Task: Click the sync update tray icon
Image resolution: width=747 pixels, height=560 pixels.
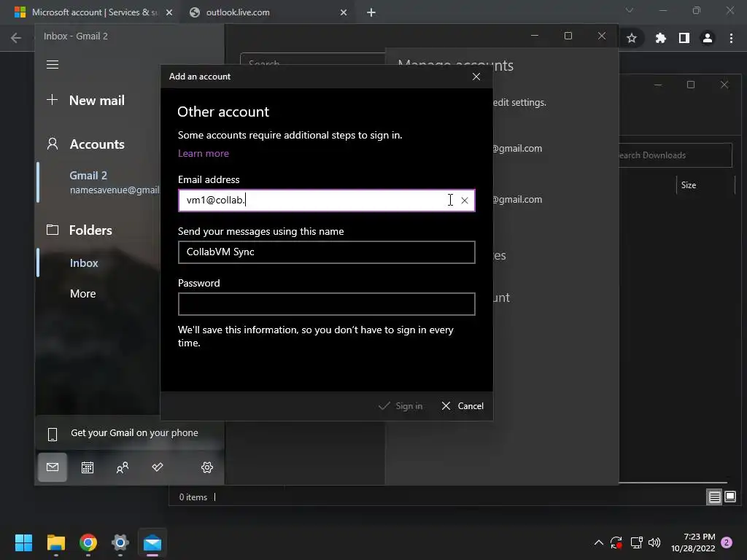Action: pos(616,542)
